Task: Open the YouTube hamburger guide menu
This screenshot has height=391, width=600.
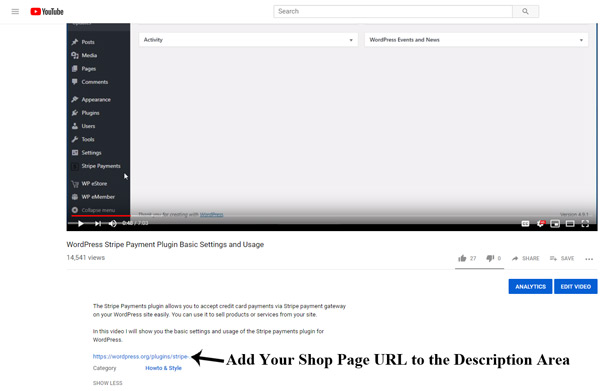Action: pos(15,11)
